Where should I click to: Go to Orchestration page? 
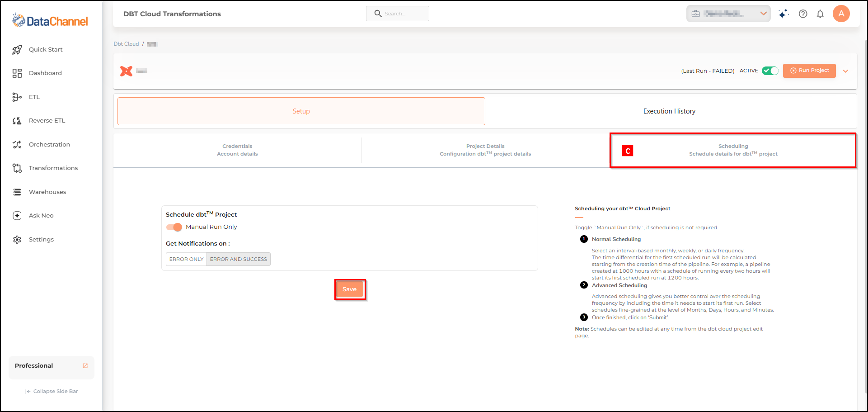pos(49,145)
